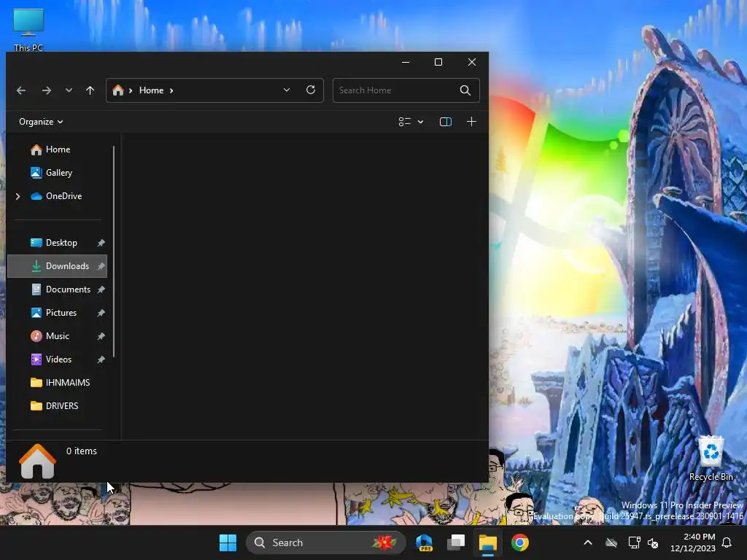Open Downloads quick access folder
Screen dimensions: 747x560
[57, 266]
